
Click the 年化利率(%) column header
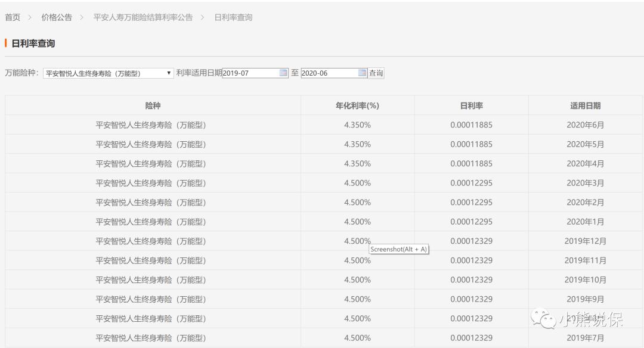358,105
